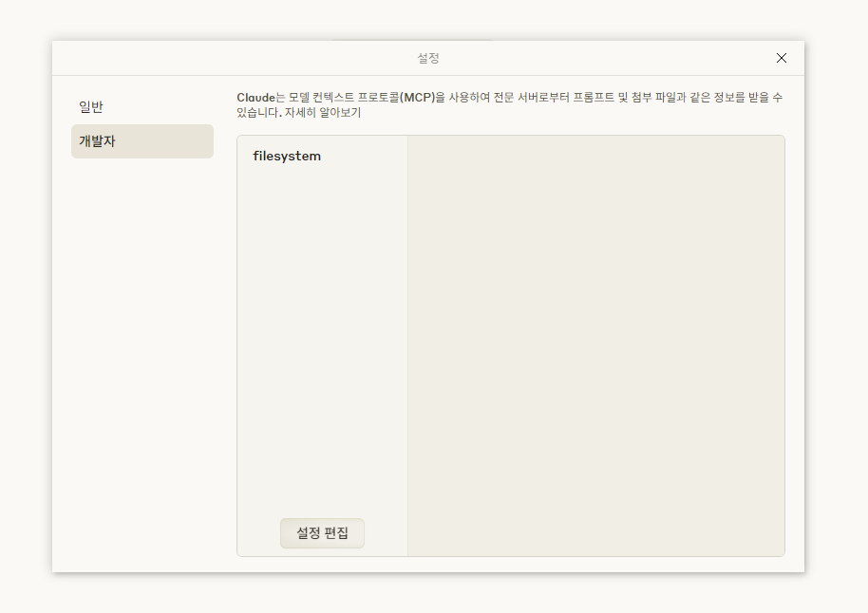This screenshot has width=868, height=613.
Task: Close the 설정 dialog with the X
Action: click(781, 58)
